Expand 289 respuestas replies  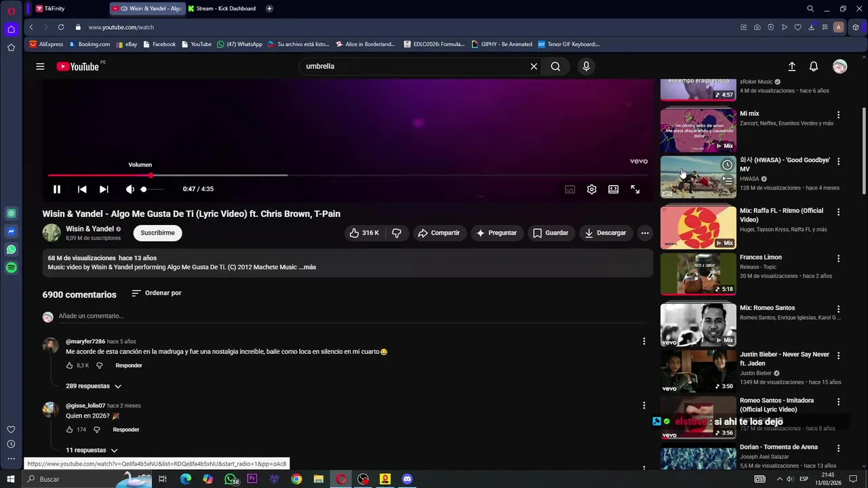coord(94,386)
